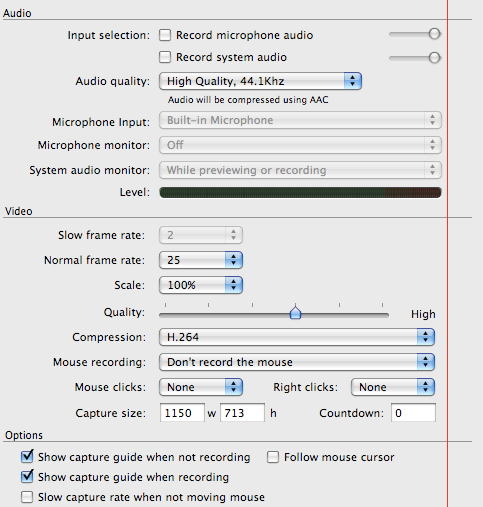The height and width of the screenshot is (507, 483).
Task: Uncheck Show capture guide when not recording
Action: 27,457
